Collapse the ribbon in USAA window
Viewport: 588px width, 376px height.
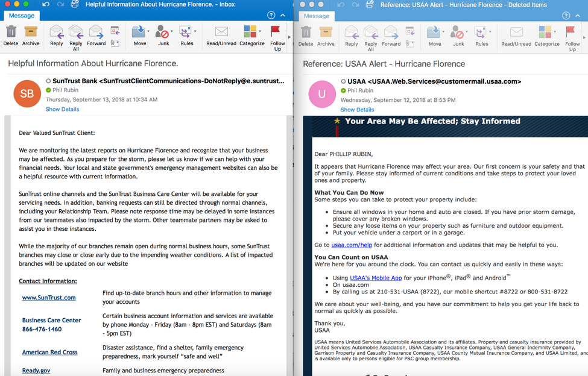coord(578,16)
